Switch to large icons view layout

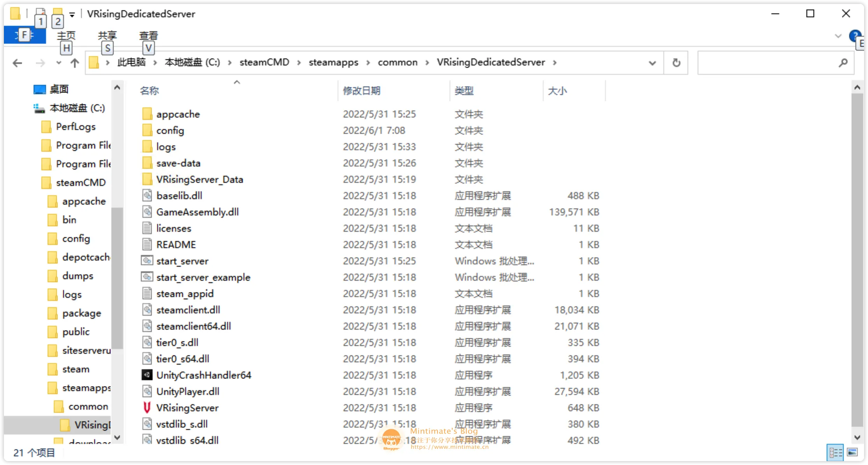tap(852, 453)
